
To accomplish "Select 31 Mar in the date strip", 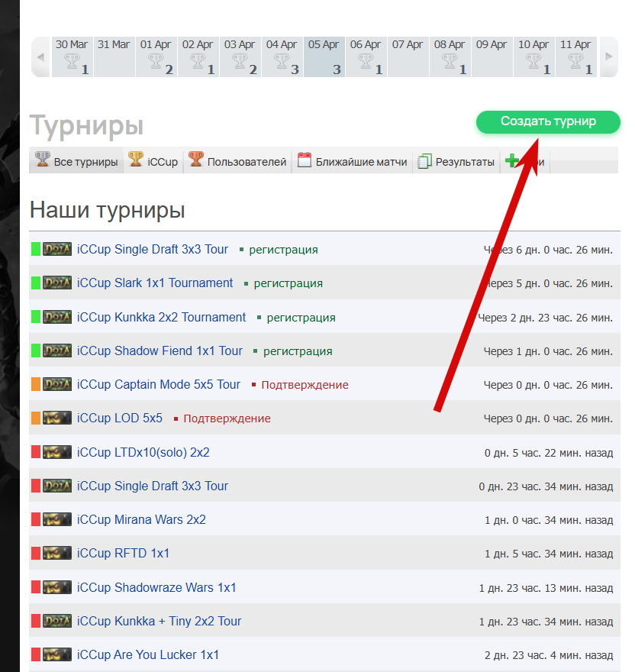I will [114, 57].
